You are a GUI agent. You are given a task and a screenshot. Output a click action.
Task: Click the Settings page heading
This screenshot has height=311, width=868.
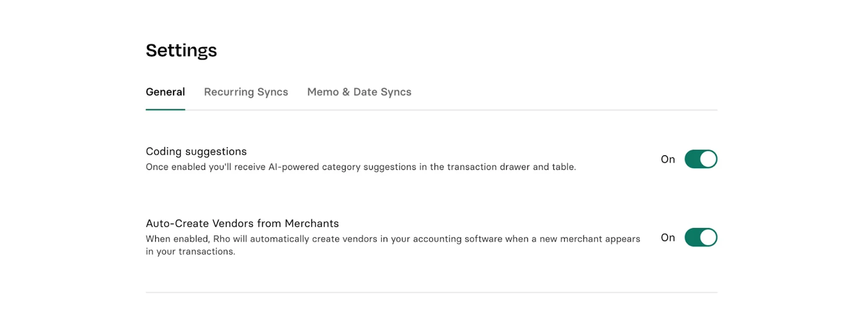181,50
